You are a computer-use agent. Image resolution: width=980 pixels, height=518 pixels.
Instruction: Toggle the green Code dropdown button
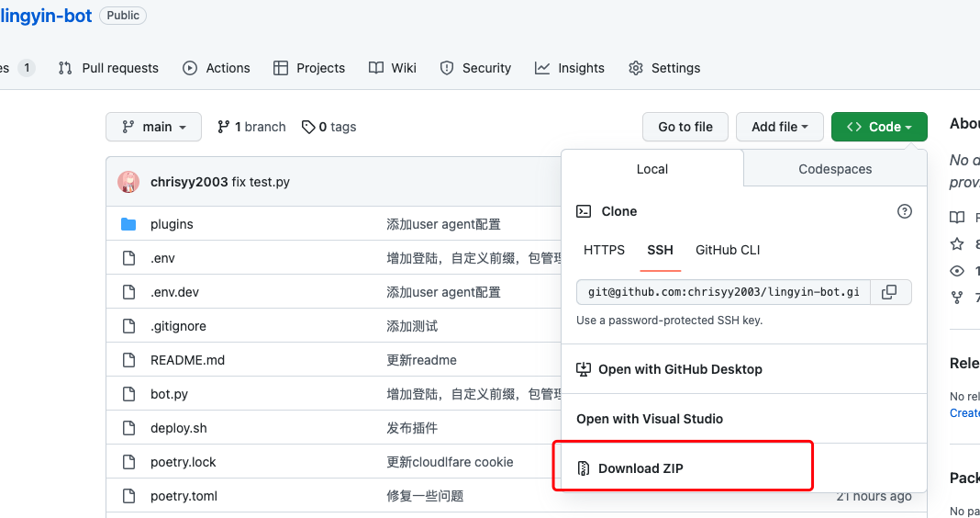pyautogui.click(x=879, y=127)
